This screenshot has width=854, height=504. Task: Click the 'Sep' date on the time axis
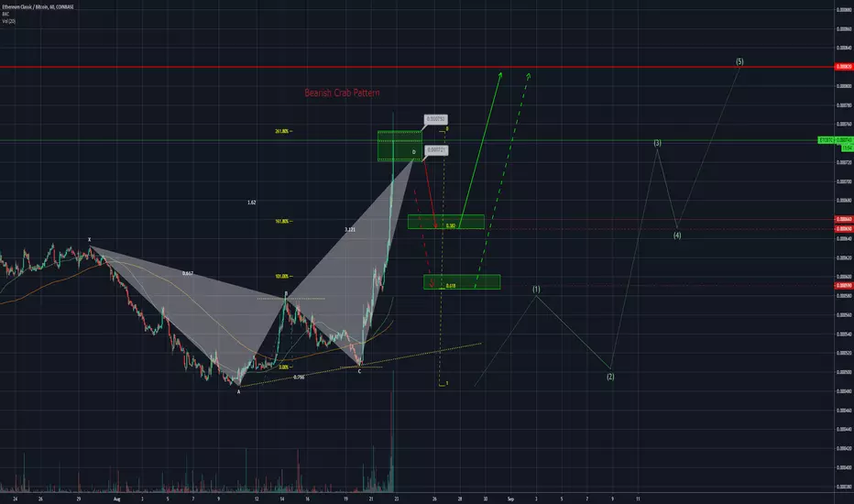tap(510, 499)
